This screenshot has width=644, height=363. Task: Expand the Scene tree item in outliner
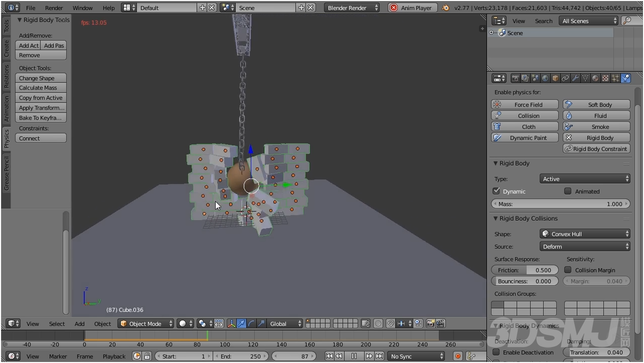pyautogui.click(x=492, y=33)
